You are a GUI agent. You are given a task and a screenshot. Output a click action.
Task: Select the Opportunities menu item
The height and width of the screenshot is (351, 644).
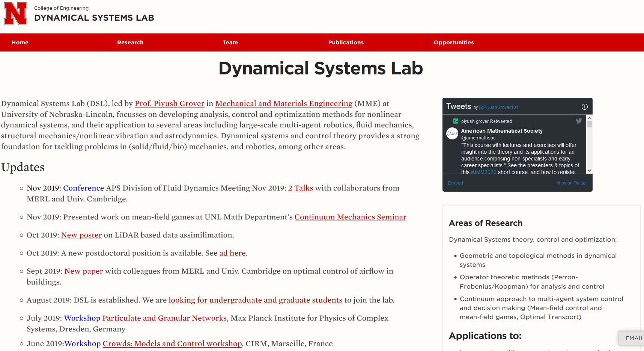coord(453,42)
